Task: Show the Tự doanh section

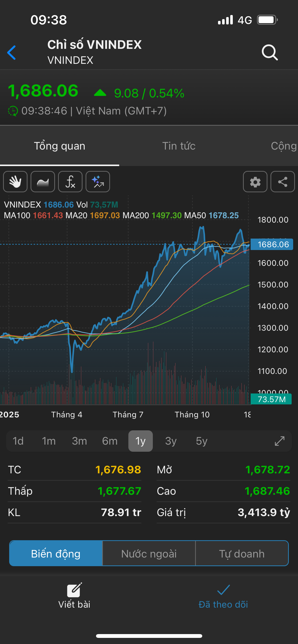Action: (242, 553)
